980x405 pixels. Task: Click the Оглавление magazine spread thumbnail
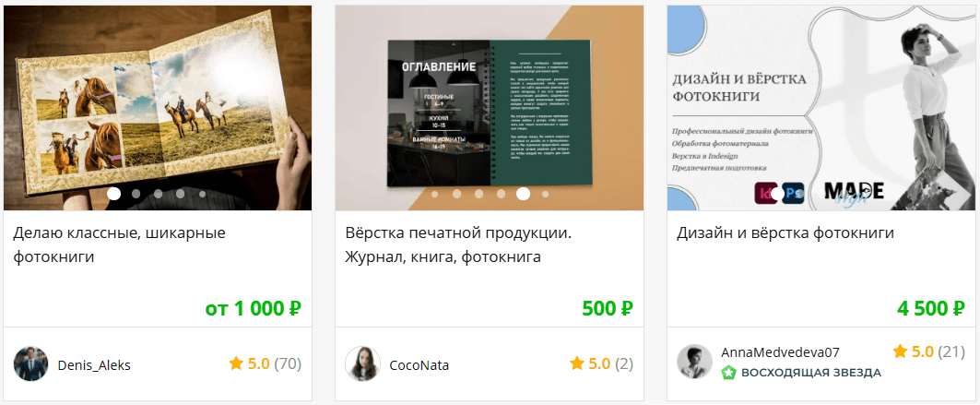click(490, 108)
